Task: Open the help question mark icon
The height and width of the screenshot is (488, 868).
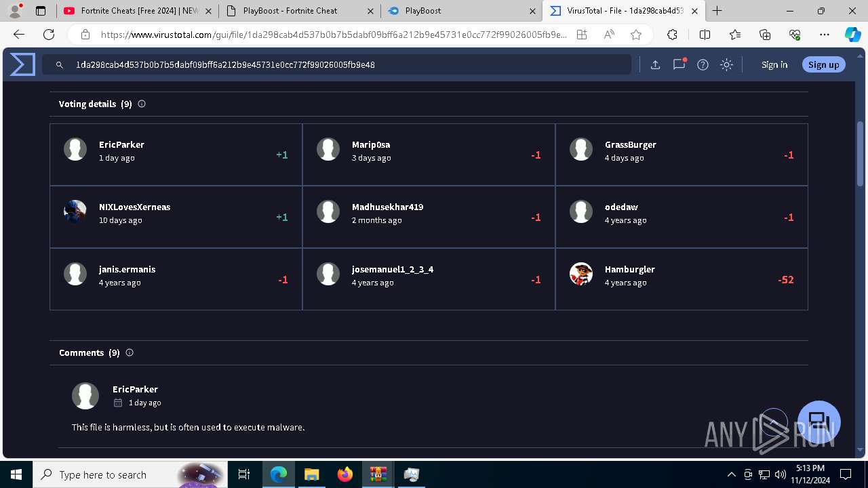Action: click(x=703, y=64)
